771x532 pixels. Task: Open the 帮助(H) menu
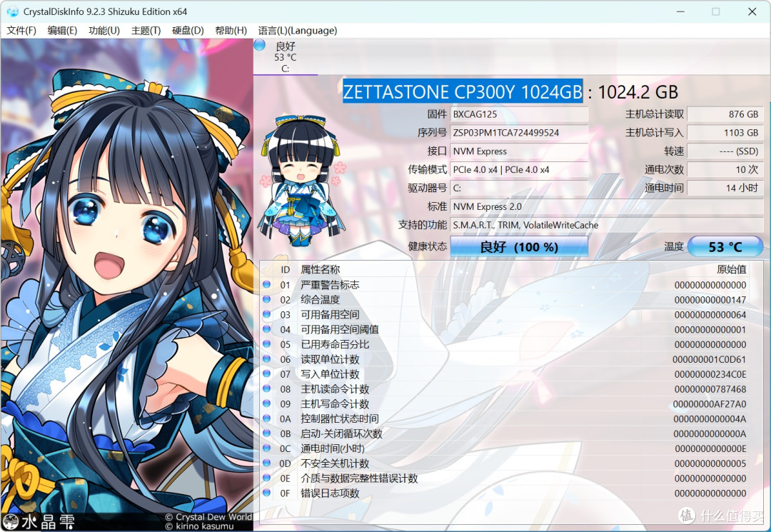click(231, 31)
